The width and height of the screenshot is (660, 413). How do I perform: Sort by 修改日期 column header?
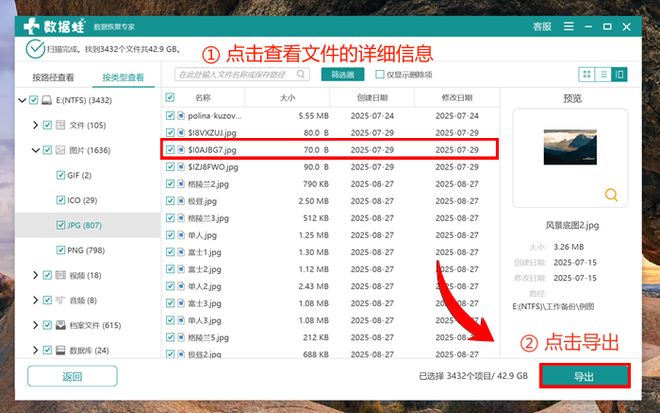click(457, 98)
